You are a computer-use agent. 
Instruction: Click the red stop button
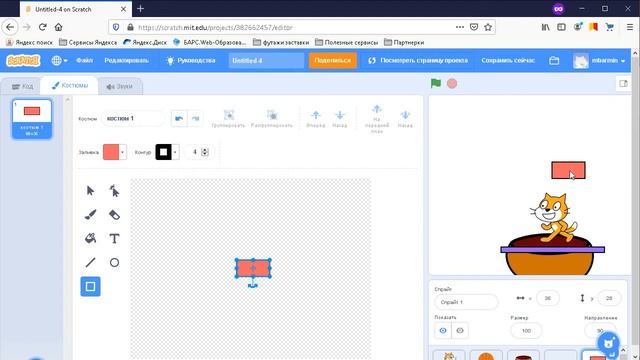click(x=452, y=84)
